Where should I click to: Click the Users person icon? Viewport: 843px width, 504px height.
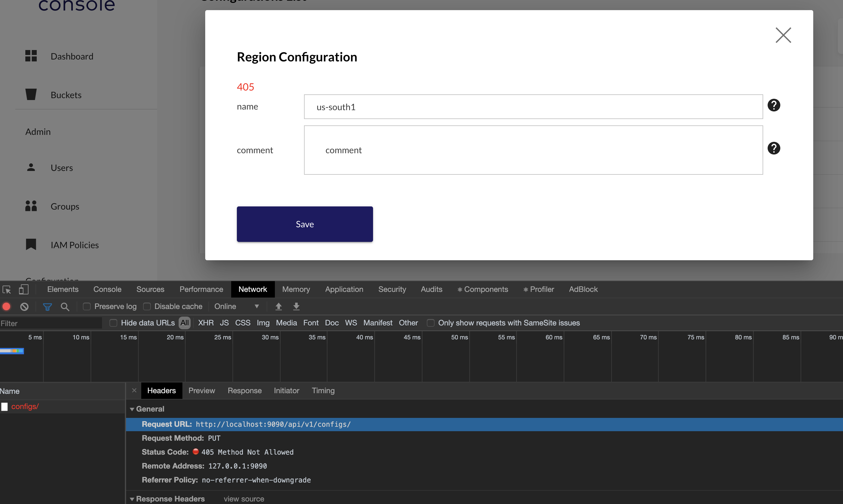(x=31, y=167)
